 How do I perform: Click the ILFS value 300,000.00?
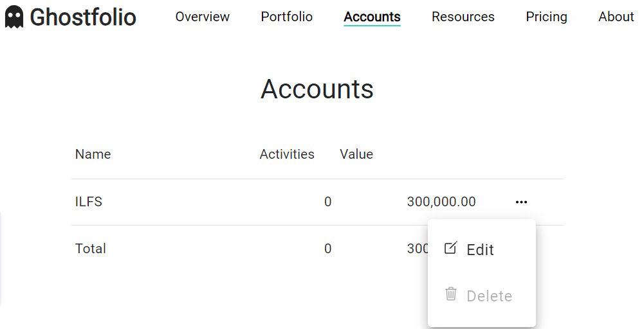441,202
